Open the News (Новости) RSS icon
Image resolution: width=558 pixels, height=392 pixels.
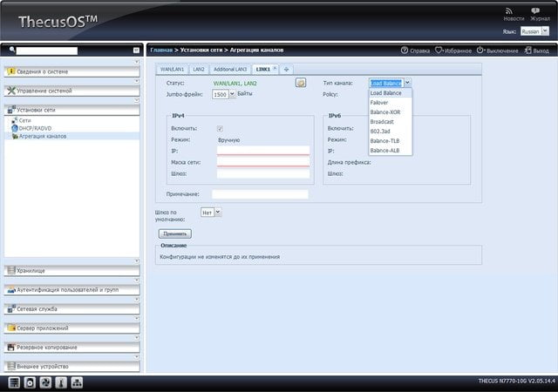click(509, 11)
